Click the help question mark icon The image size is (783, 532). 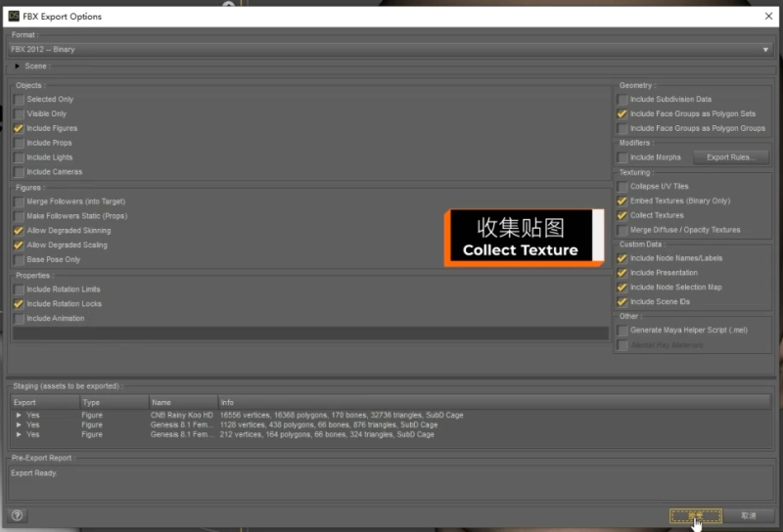[x=17, y=515]
